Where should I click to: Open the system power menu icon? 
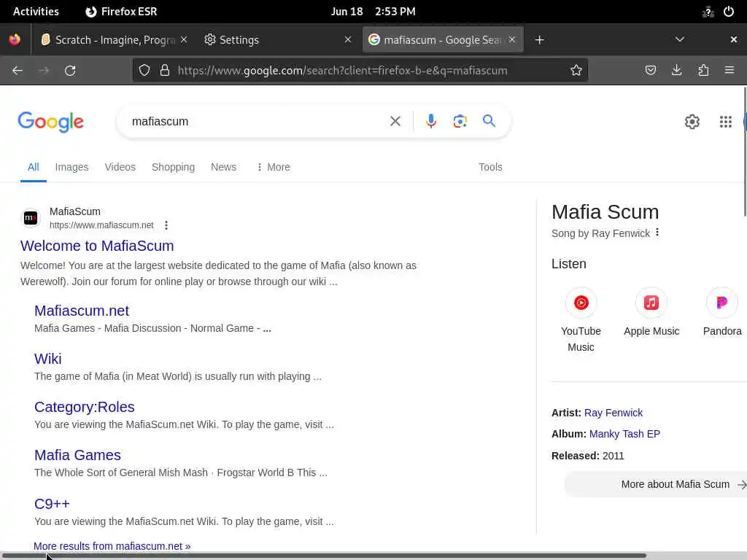729,12
